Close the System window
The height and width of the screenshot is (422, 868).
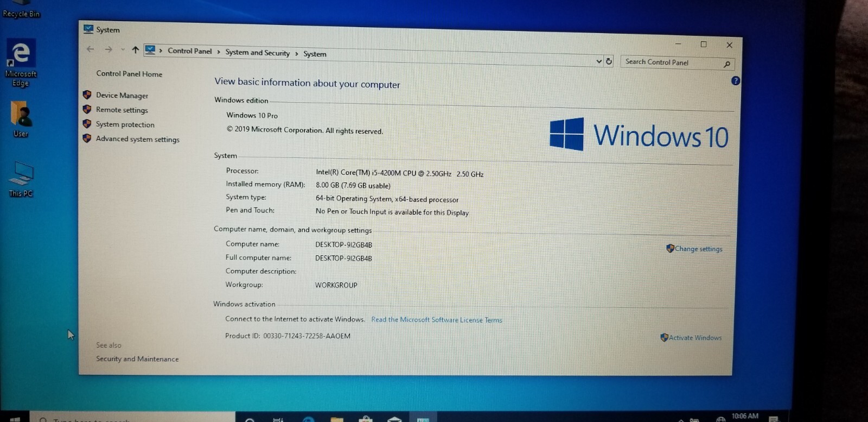pyautogui.click(x=730, y=45)
